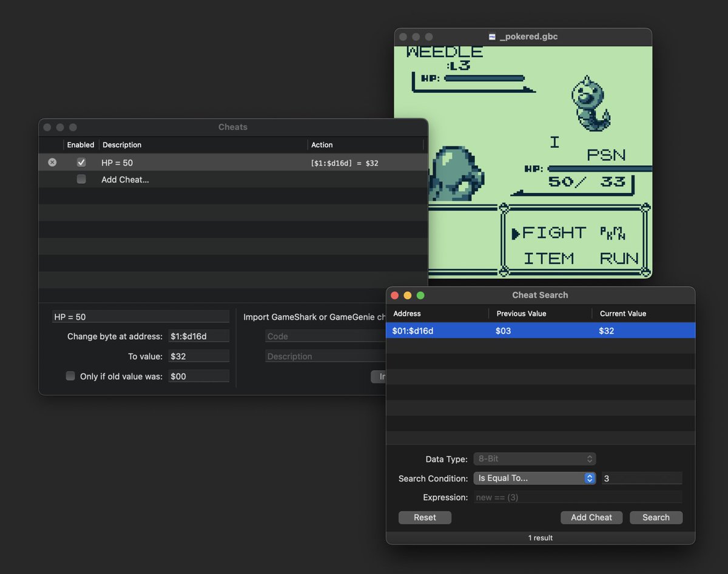Tick the Add Cheat... row checkbox
Image resolution: width=728 pixels, height=574 pixels.
81,180
